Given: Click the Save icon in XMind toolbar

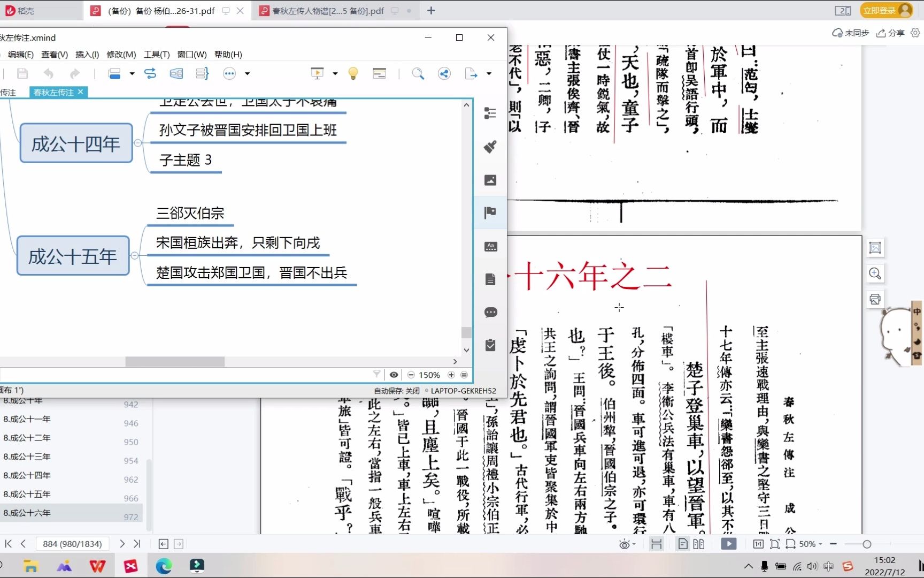Looking at the screenshot, I should point(22,74).
